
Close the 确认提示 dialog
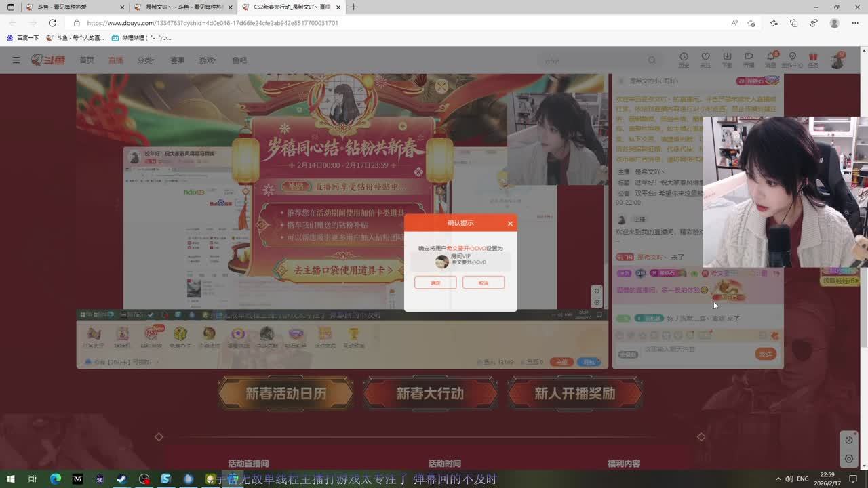510,223
